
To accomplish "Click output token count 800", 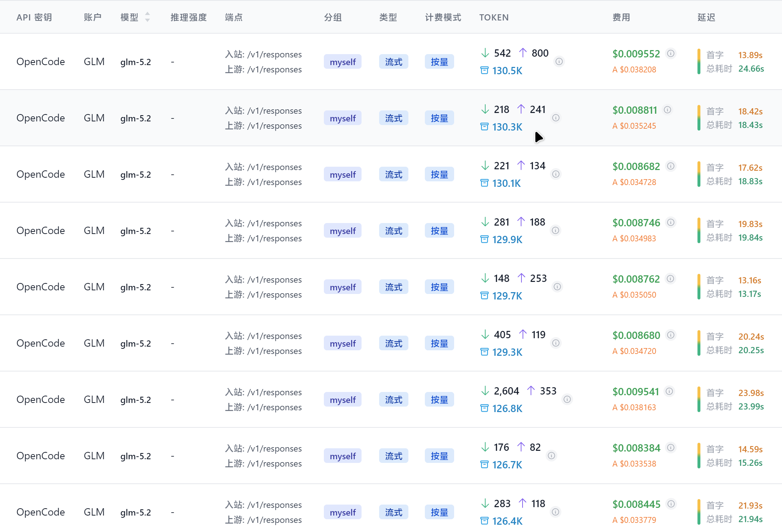I will click(540, 53).
